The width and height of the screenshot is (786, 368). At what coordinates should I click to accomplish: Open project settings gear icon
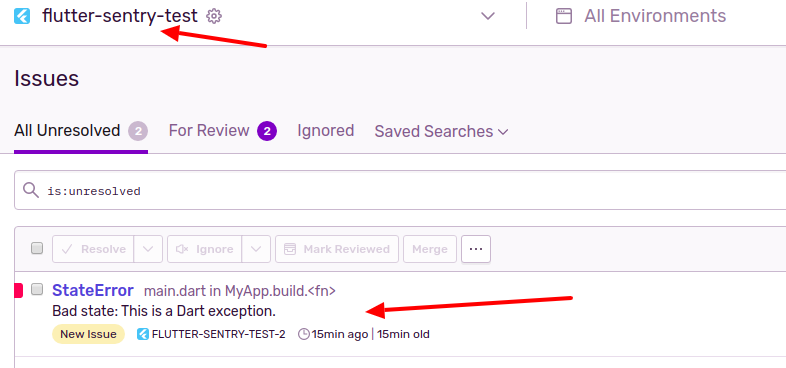214,16
